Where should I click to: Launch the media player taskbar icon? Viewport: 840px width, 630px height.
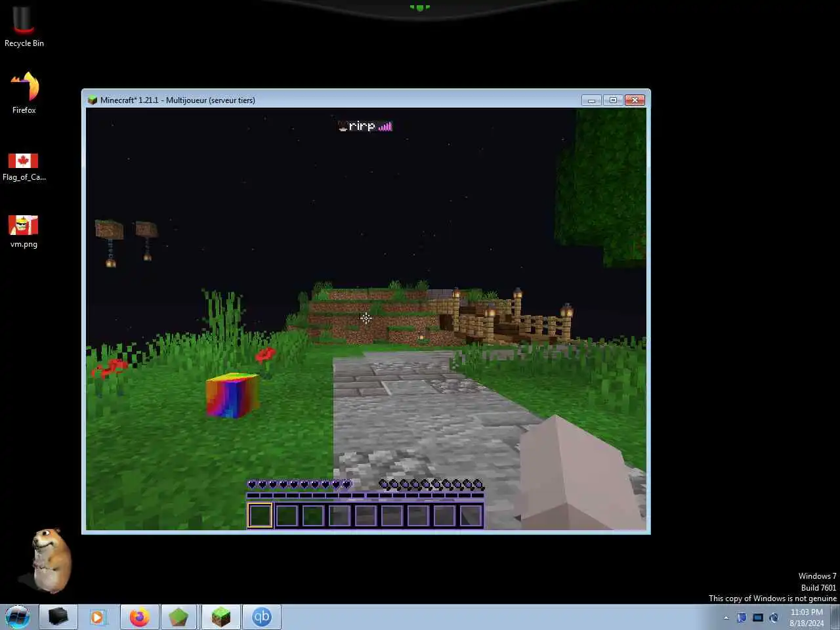pyautogui.click(x=98, y=617)
